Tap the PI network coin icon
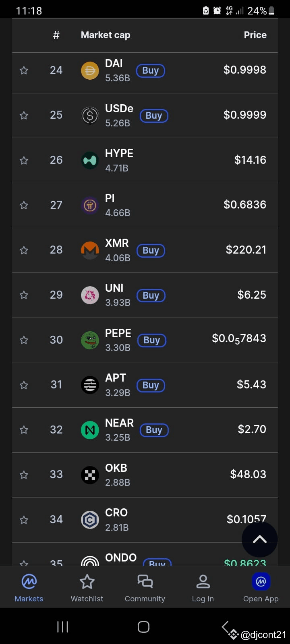The width and height of the screenshot is (290, 644). click(x=90, y=206)
